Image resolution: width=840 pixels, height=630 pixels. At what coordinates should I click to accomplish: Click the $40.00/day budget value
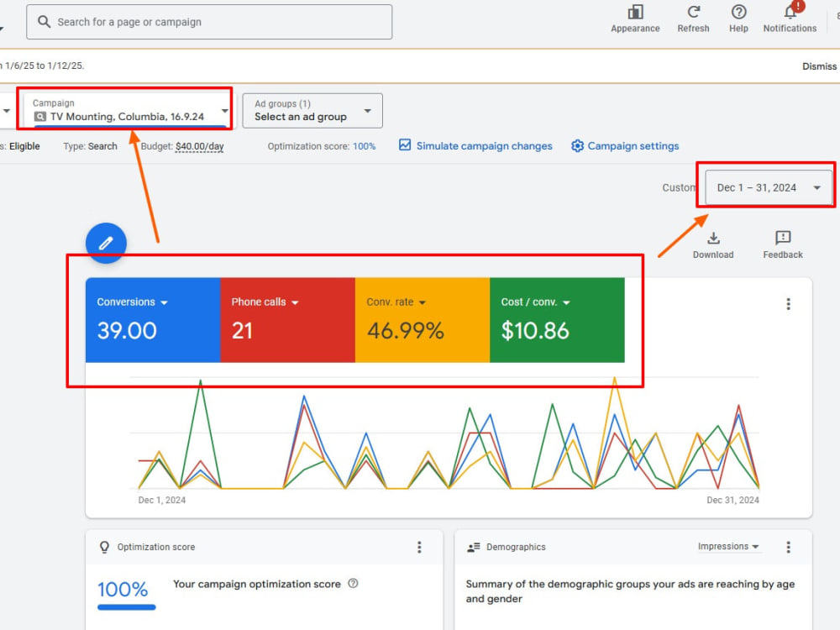(199, 146)
